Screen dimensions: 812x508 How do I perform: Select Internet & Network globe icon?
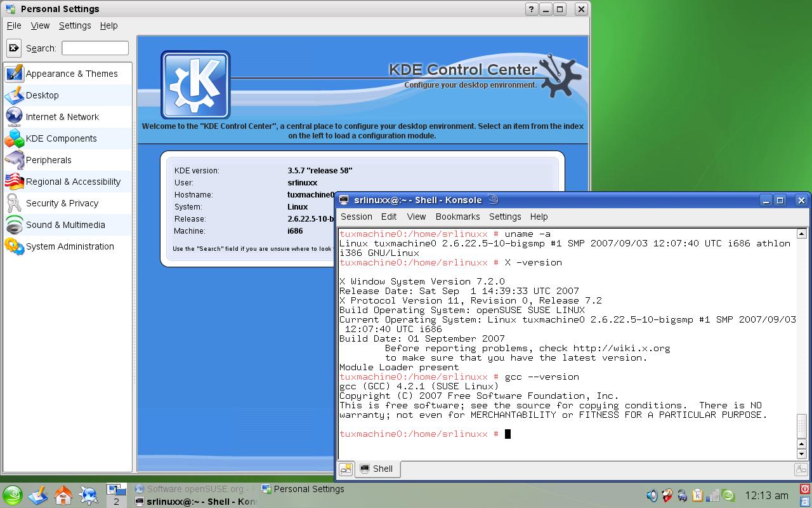(x=14, y=117)
